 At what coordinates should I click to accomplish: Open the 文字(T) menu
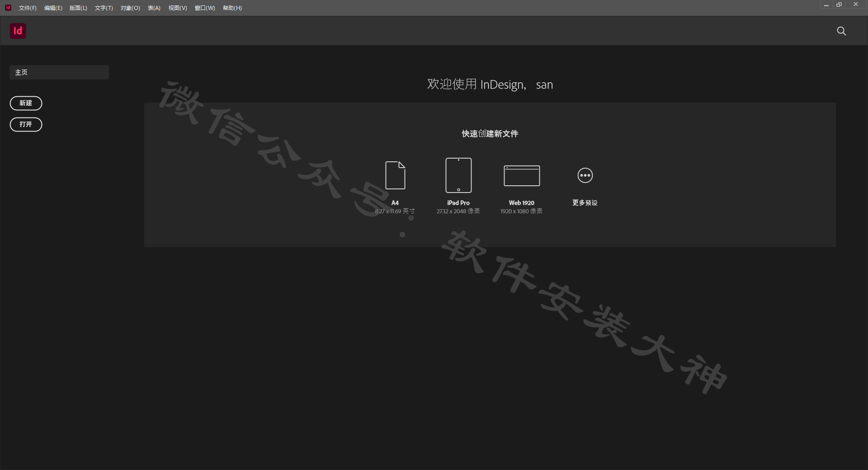[104, 8]
